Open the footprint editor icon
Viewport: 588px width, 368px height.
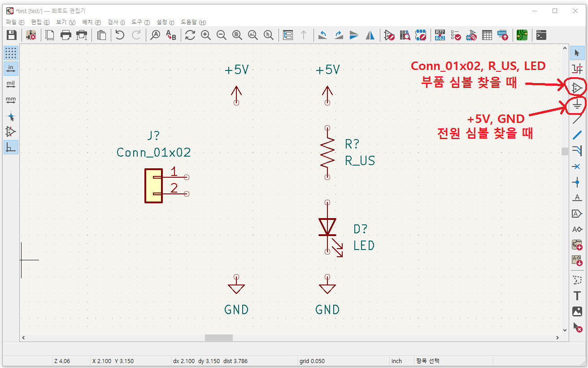click(421, 35)
